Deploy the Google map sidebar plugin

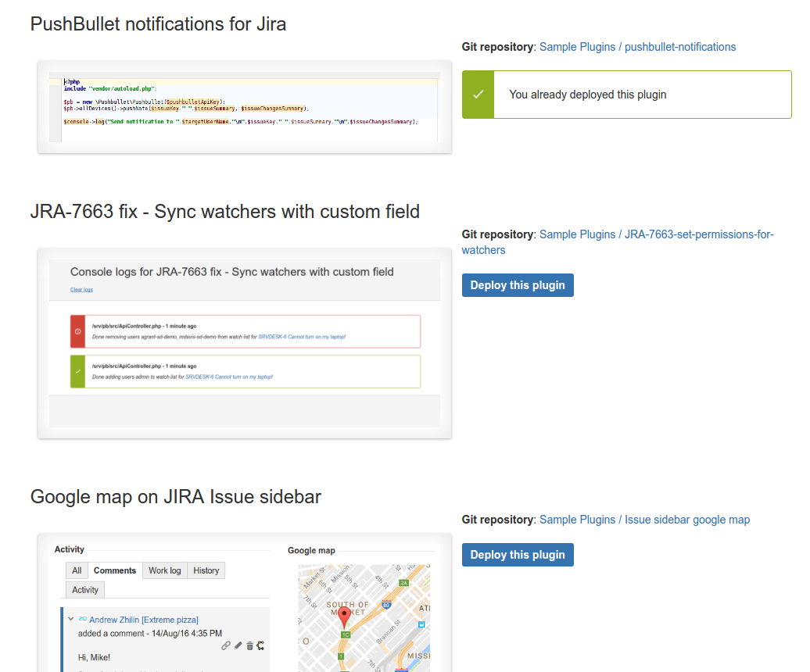518,555
